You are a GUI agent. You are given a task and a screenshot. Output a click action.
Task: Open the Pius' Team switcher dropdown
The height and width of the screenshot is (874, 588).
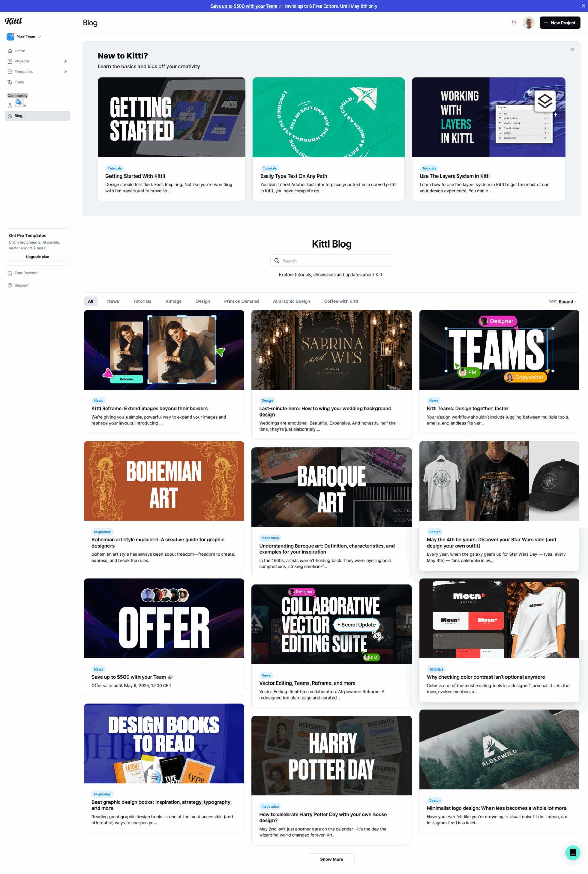24,37
